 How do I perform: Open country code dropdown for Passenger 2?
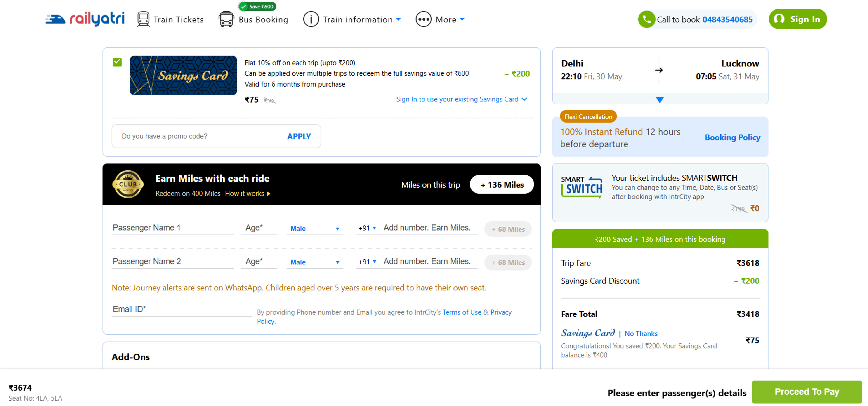[x=367, y=262]
